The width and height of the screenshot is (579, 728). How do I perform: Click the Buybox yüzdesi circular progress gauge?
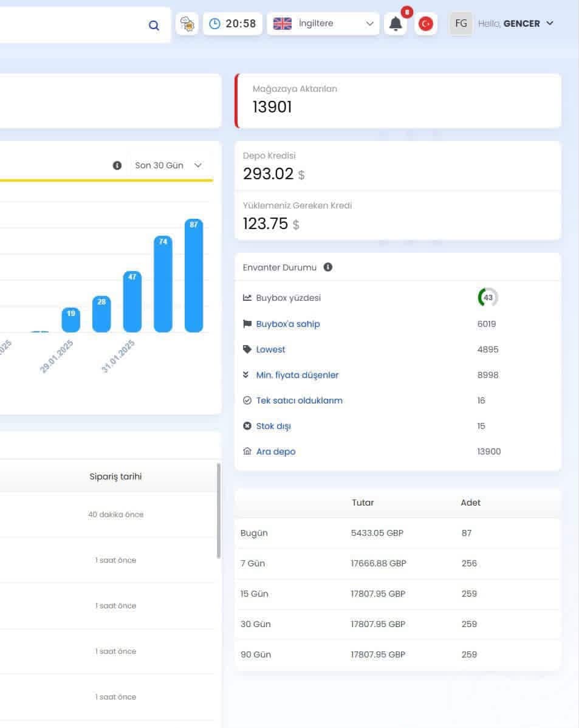pos(487,298)
